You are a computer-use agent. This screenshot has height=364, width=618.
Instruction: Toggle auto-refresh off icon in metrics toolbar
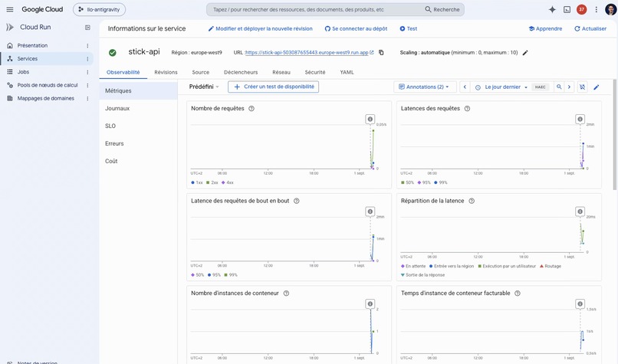582,87
